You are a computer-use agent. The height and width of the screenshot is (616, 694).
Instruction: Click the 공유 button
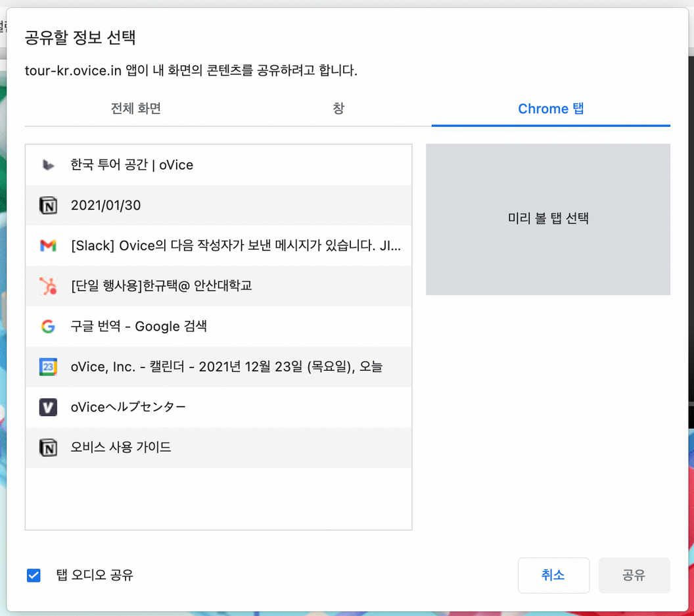(634, 575)
